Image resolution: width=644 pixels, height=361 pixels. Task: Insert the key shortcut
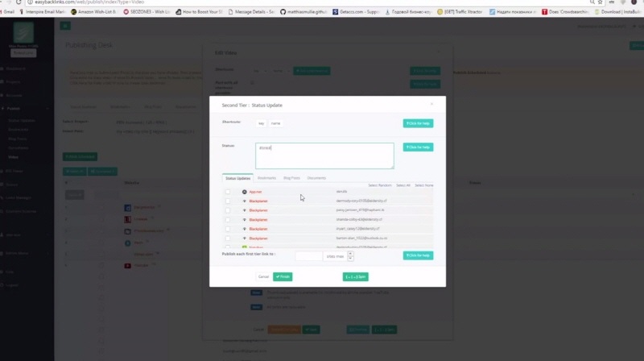point(261,123)
